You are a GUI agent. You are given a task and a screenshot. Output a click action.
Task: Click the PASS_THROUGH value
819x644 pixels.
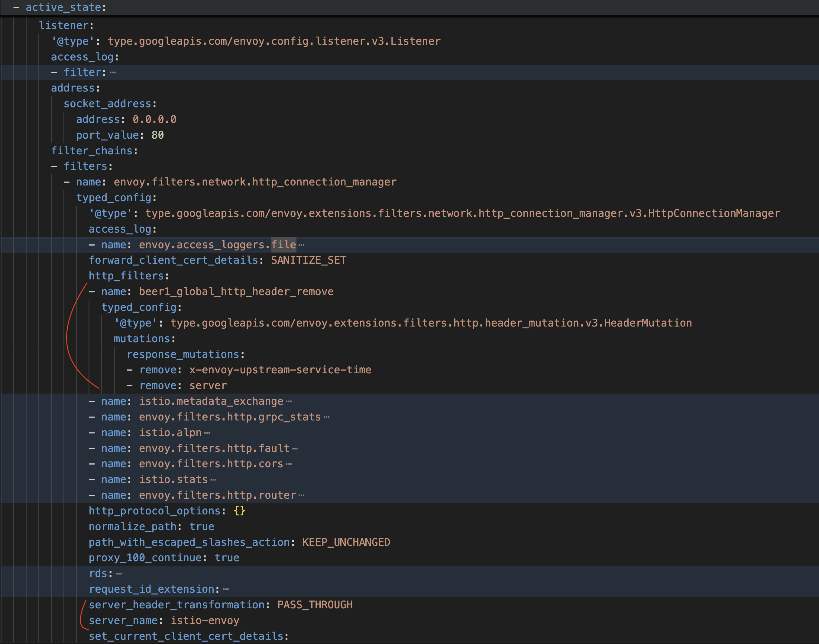(x=315, y=605)
